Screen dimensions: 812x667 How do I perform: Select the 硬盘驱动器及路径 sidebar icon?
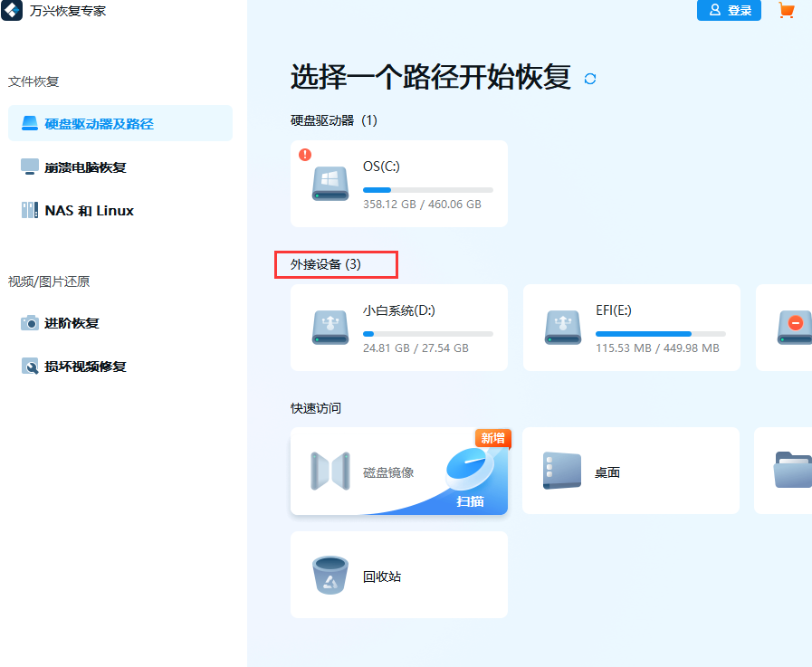coord(30,123)
